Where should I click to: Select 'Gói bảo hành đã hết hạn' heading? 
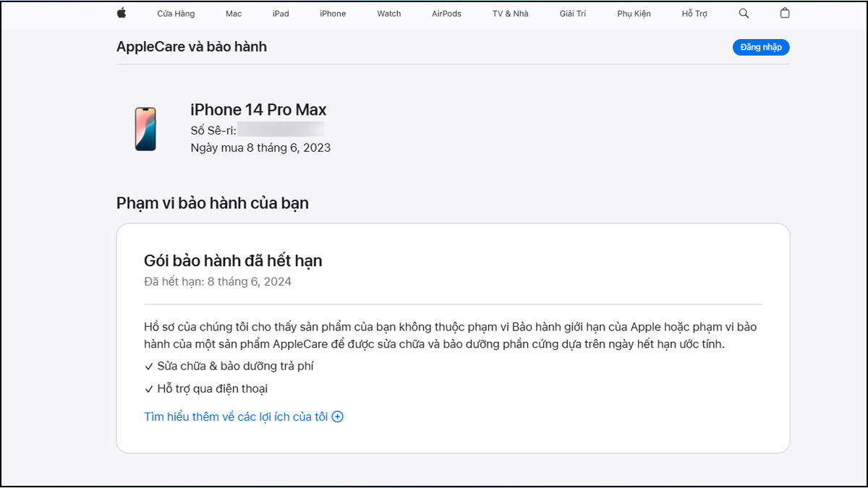click(233, 260)
